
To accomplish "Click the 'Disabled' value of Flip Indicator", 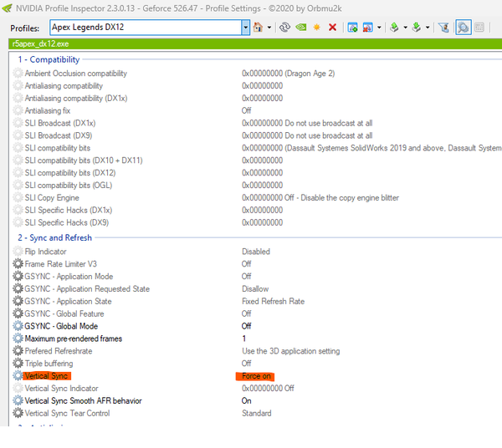I will 256,252.
